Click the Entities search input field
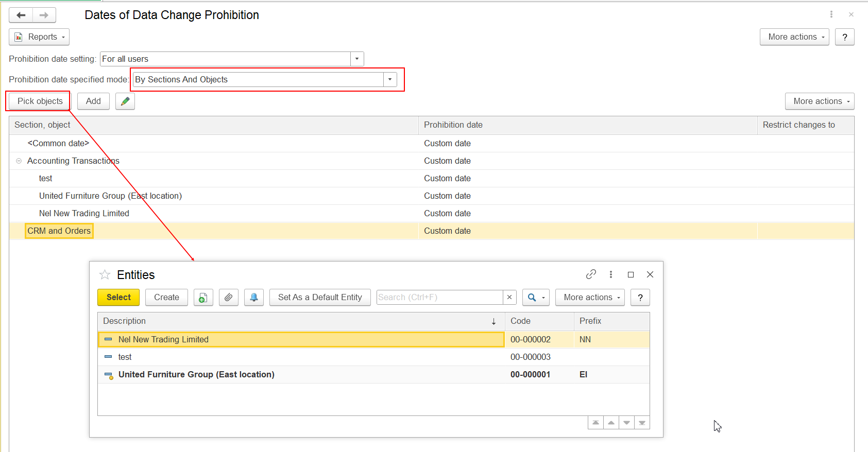Viewport: 868px width, 452px height. [440, 297]
